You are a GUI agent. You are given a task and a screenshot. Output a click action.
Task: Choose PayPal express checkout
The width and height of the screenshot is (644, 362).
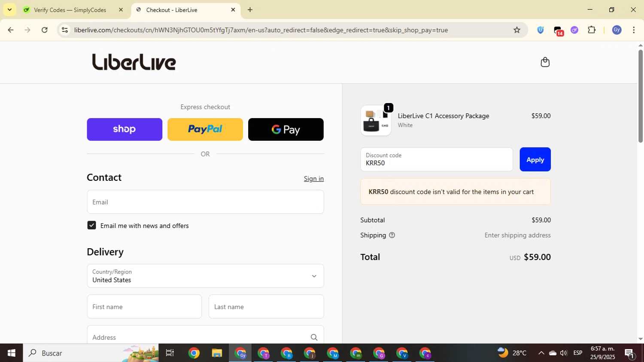[205, 129]
